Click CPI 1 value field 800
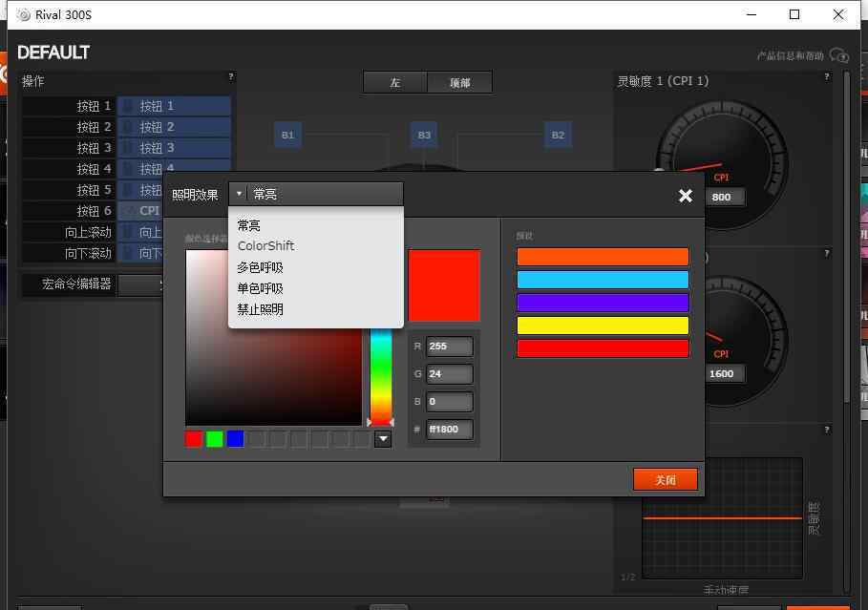This screenshot has width=868, height=610. 724,197
